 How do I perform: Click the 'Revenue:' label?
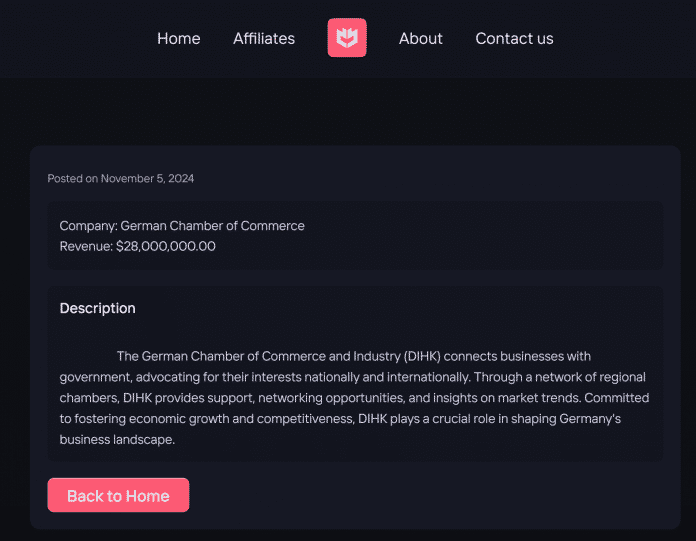[86, 246]
